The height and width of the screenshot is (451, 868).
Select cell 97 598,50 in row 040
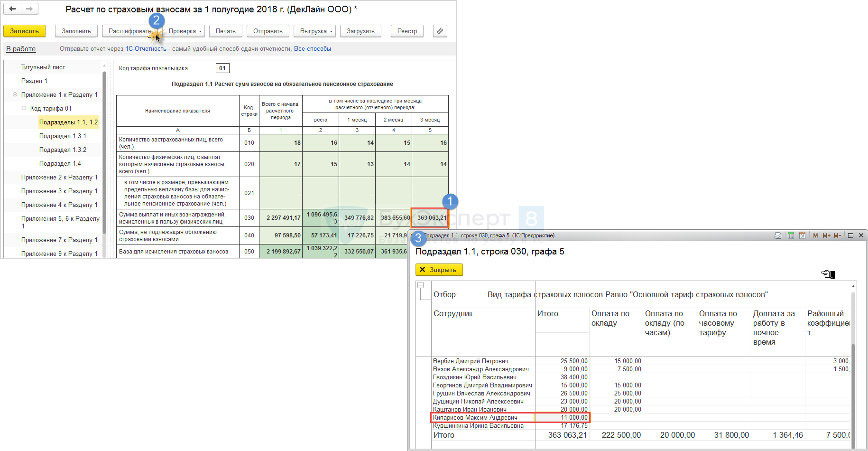click(281, 235)
